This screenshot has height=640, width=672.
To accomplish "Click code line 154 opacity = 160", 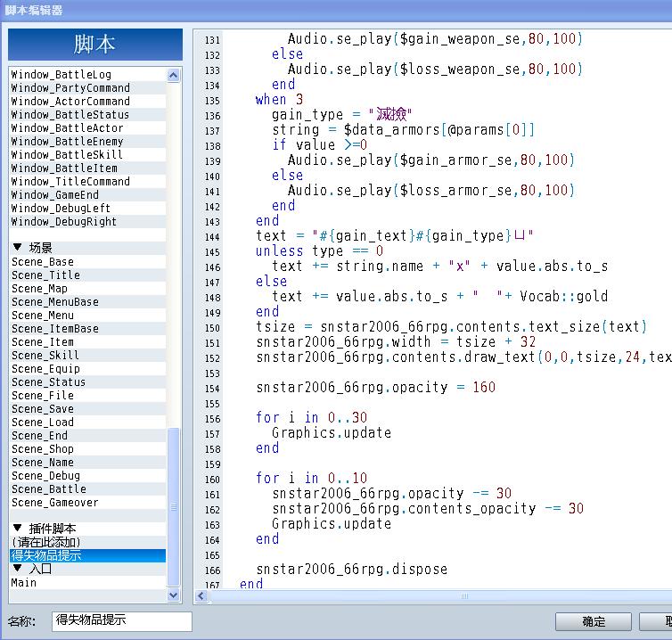I will point(376,388).
